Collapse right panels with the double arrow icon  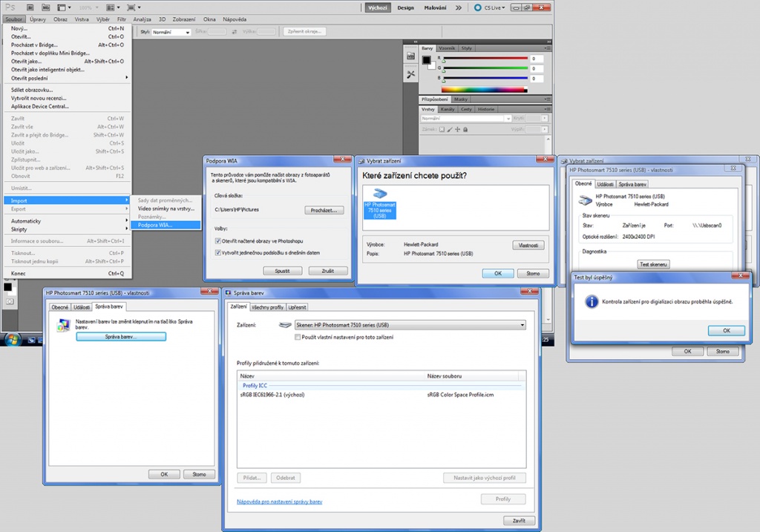[x=548, y=42]
